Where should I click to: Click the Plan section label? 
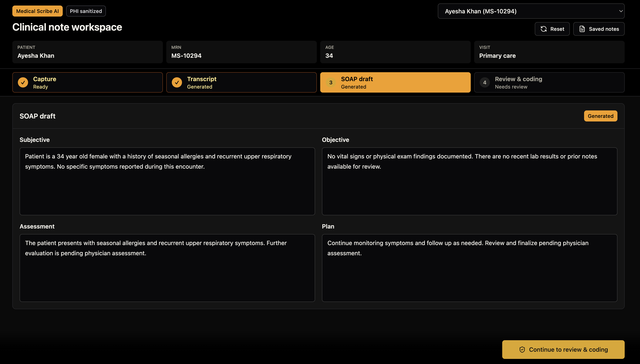[x=328, y=227]
